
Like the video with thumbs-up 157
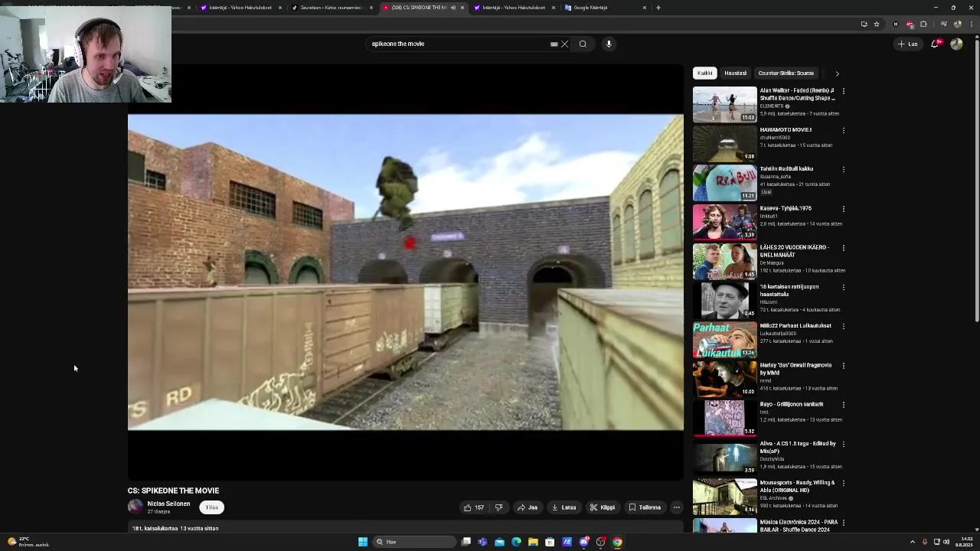pos(474,507)
